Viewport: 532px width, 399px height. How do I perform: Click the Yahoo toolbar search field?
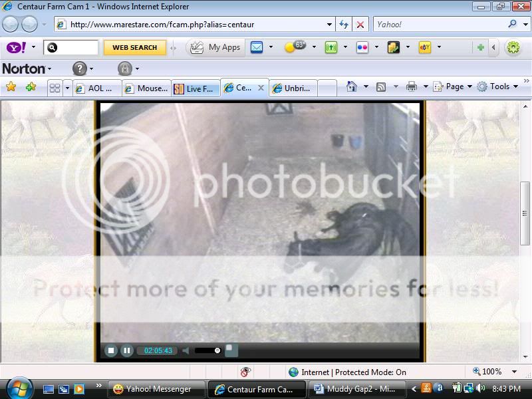pos(70,47)
